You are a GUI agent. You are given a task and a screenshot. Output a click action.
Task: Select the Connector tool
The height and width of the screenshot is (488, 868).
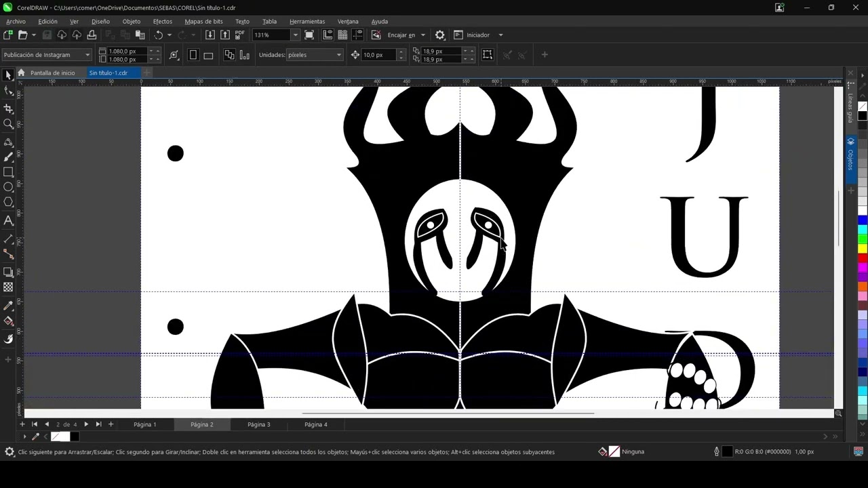[8, 253]
